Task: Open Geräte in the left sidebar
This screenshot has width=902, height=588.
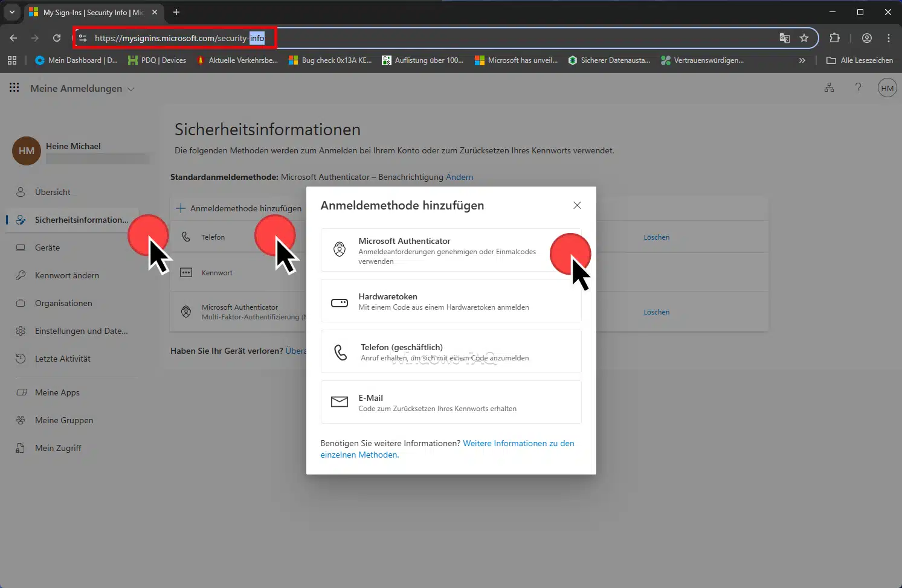Action: pos(47,248)
